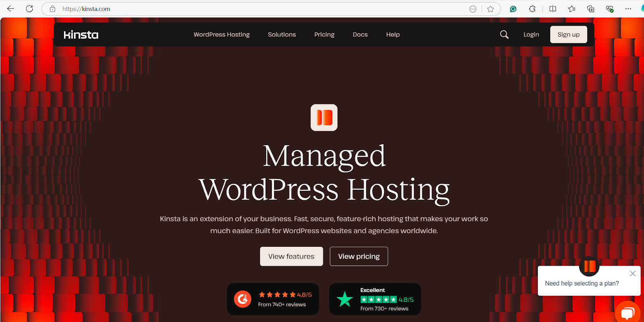
Task: Click the Kinsta avatar on the chat popup
Action: 589,266
